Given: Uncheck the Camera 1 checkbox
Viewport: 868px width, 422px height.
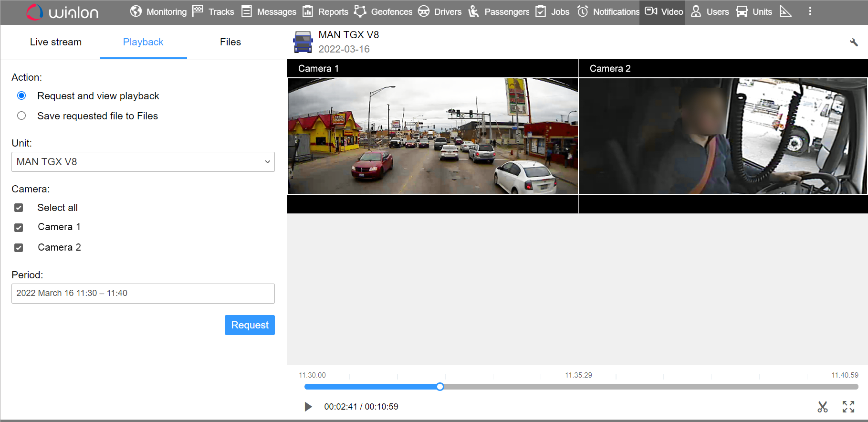Looking at the screenshot, I should point(19,228).
